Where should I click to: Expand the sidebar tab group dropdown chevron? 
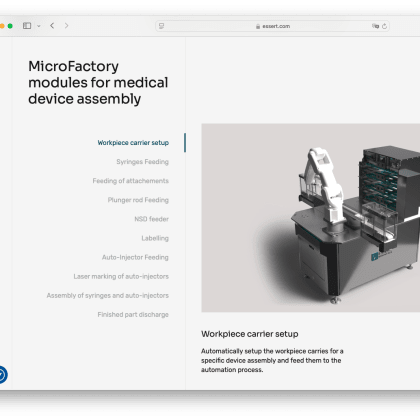point(39,26)
